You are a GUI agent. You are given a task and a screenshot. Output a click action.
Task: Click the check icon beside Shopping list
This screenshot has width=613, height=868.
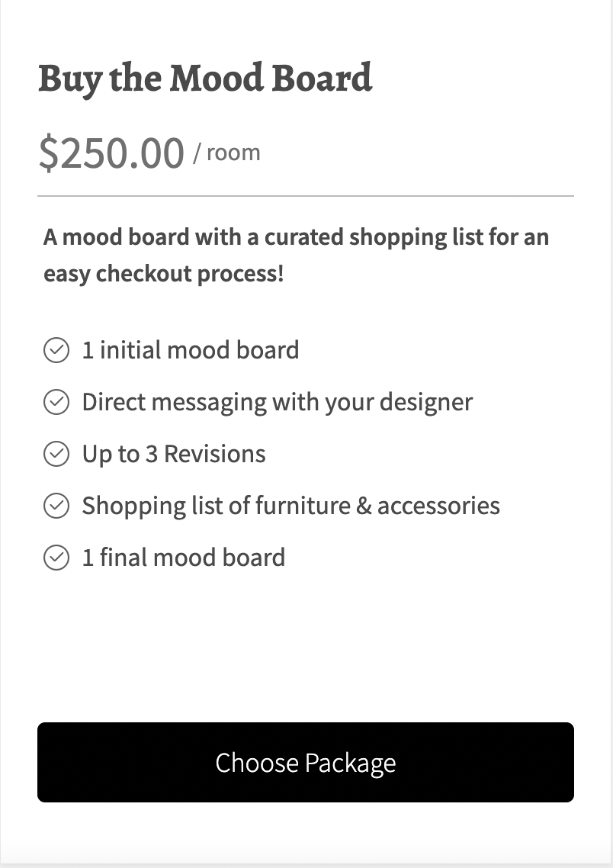[56, 506]
